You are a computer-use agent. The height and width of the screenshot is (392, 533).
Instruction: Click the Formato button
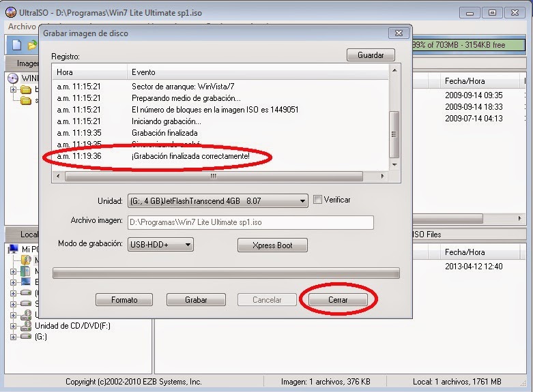click(124, 299)
